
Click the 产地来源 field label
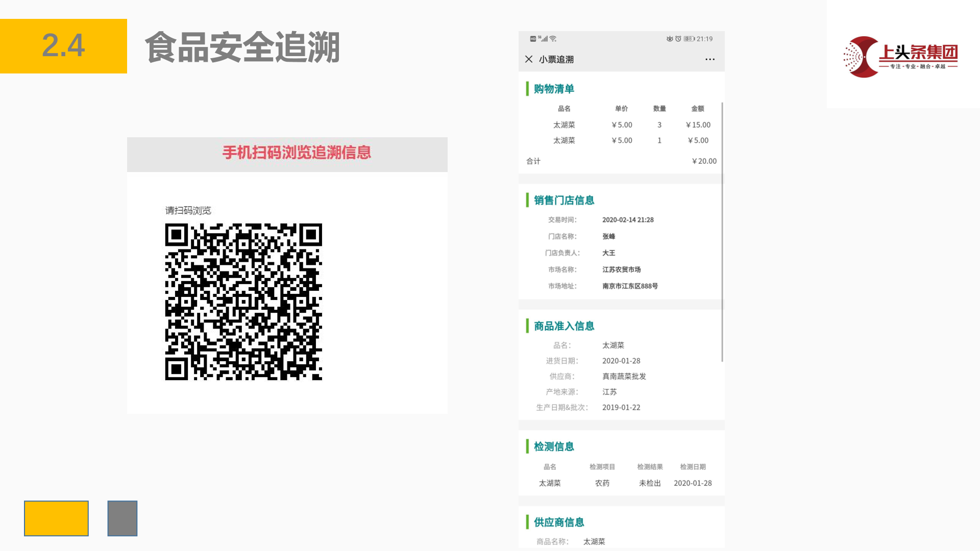pos(562,392)
